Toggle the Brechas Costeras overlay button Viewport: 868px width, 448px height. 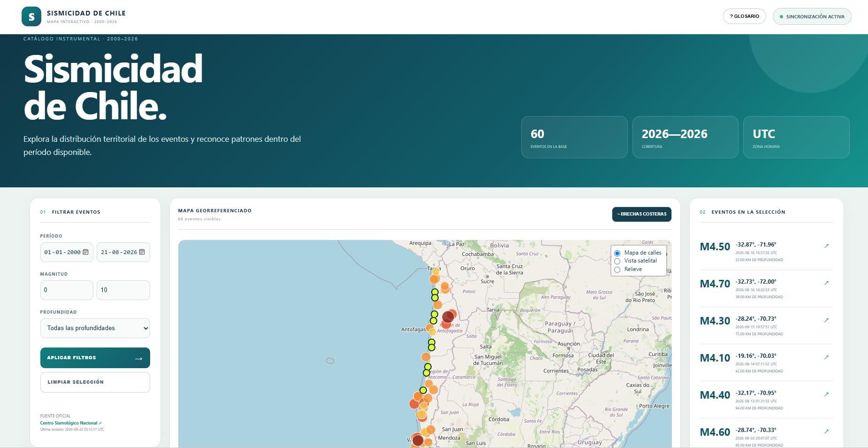pyautogui.click(x=641, y=214)
